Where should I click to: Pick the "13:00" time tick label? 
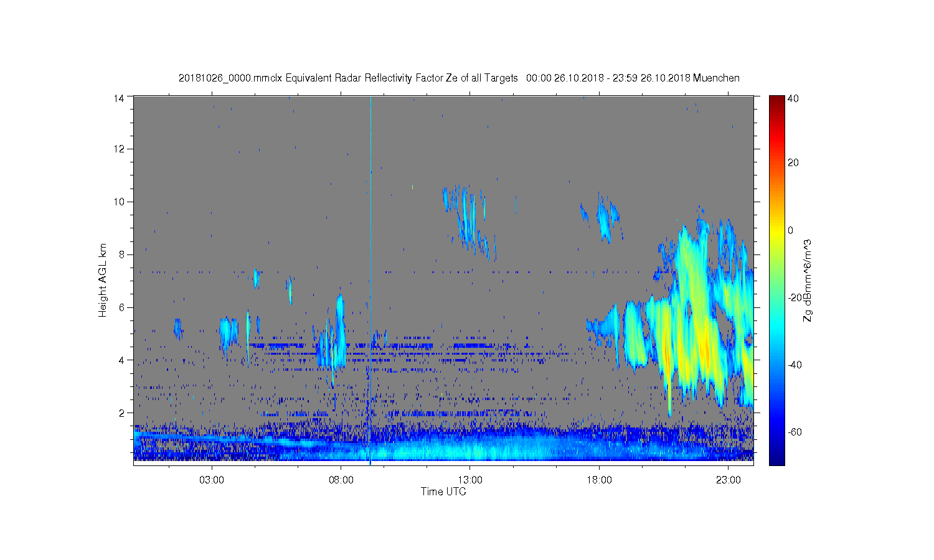[470, 480]
